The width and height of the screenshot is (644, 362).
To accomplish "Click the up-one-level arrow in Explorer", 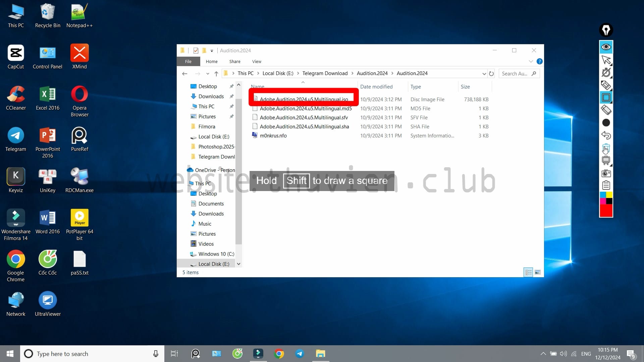I will coord(216,73).
